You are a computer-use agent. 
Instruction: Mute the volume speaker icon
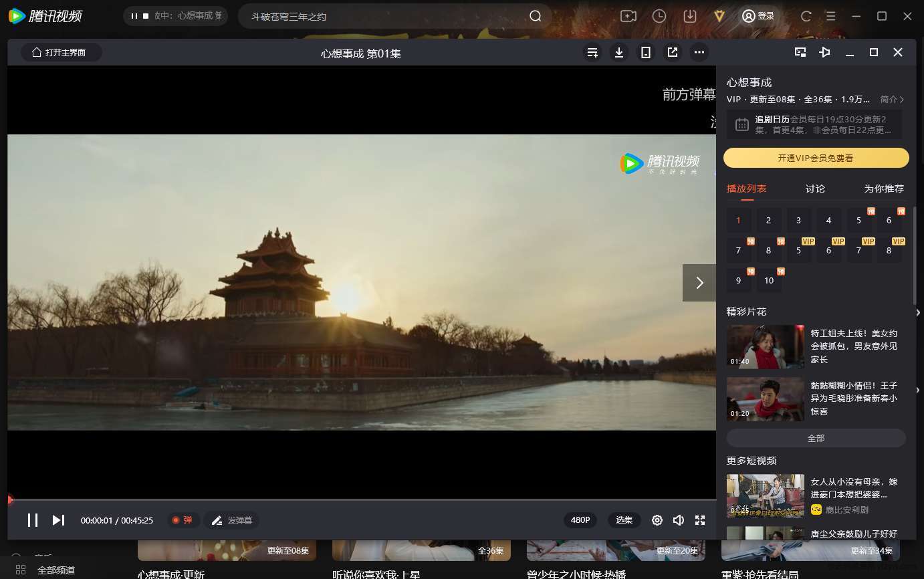[x=679, y=520]
